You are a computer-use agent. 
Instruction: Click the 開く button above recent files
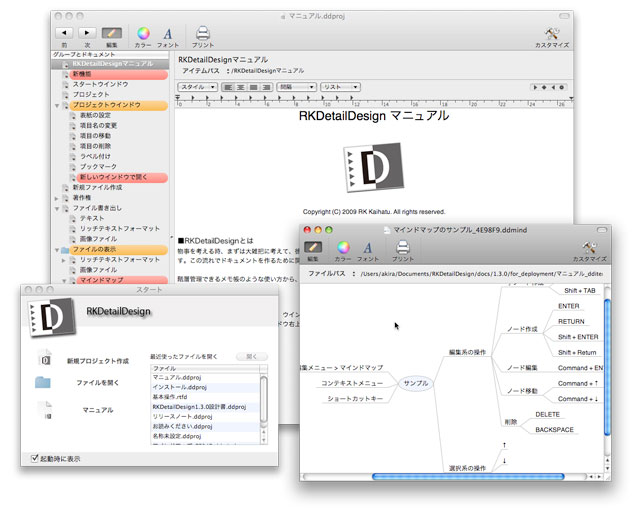point(252,356)
